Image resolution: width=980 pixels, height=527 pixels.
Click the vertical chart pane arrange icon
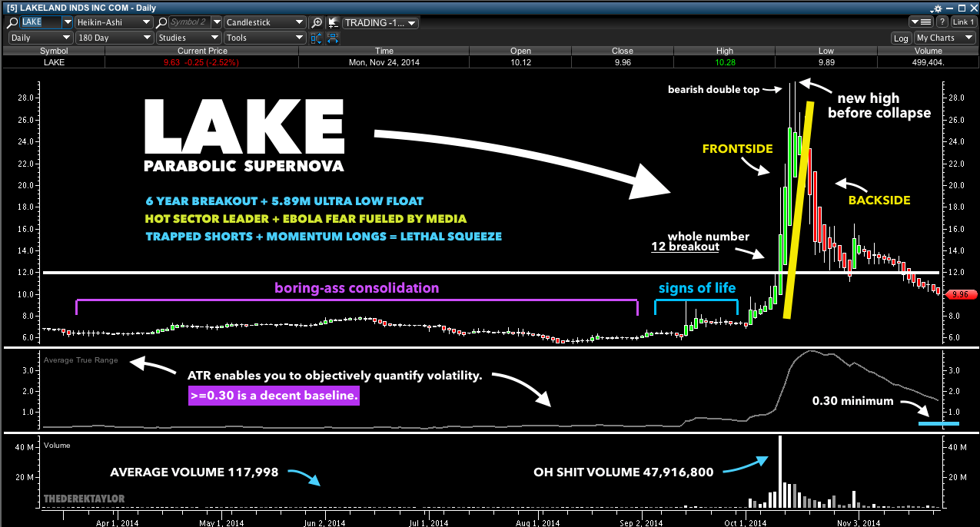click(317, 38)
